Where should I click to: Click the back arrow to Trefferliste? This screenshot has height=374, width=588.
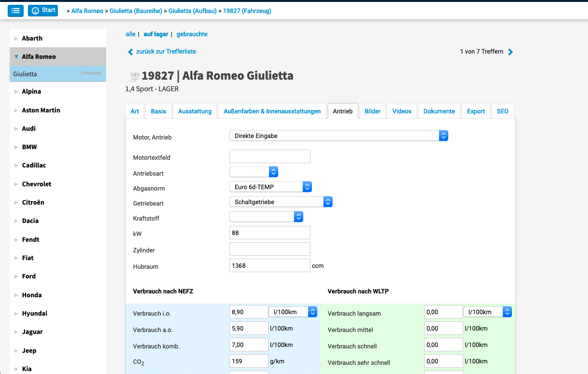tap(130, 52)
